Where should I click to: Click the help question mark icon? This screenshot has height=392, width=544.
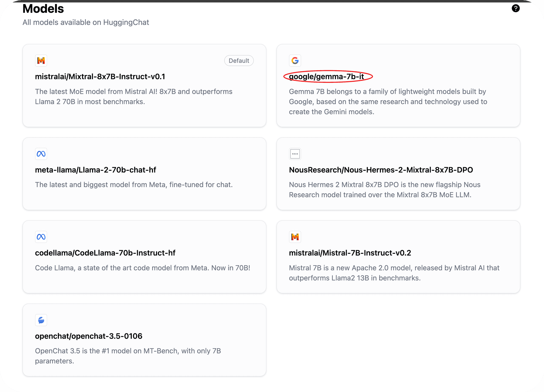pos(516,9)
